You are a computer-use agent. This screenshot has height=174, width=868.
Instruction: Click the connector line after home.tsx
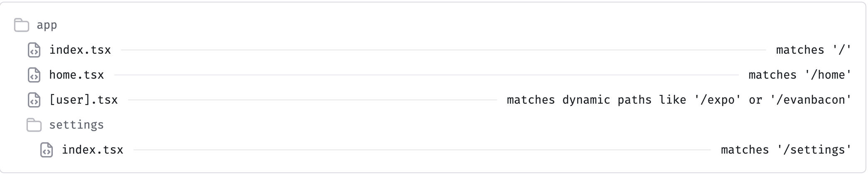click(426, 75)
